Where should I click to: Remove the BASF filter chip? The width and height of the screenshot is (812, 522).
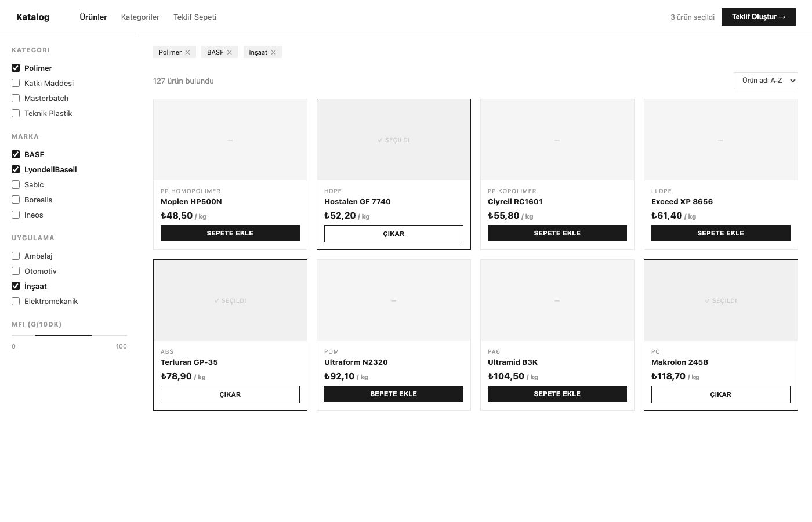click(229, 52)
